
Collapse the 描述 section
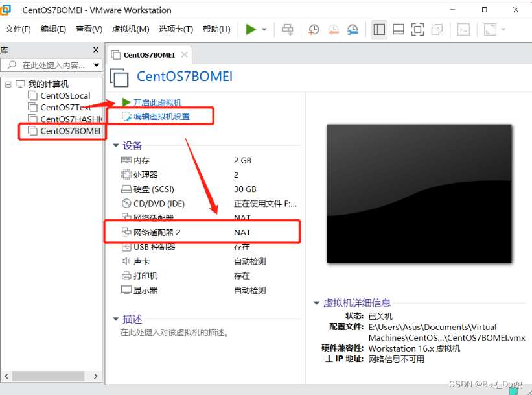116,319
